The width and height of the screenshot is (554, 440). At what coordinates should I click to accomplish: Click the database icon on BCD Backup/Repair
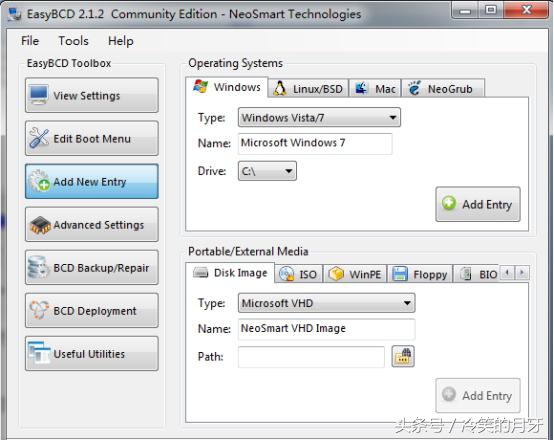(x=38, y=267)
